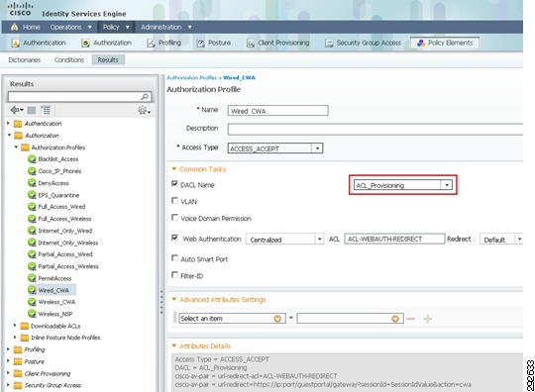This screenshot has height=392, width=535.
Task: Follow the Authorization Profiles breadcrumb link
Action: [x=191, y=78]
